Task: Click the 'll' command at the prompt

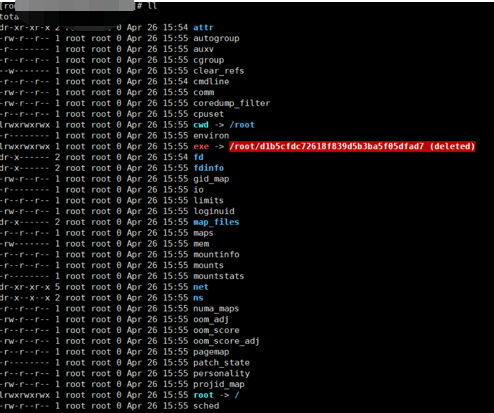Action: pyautogui.click(x=152, y=6)
